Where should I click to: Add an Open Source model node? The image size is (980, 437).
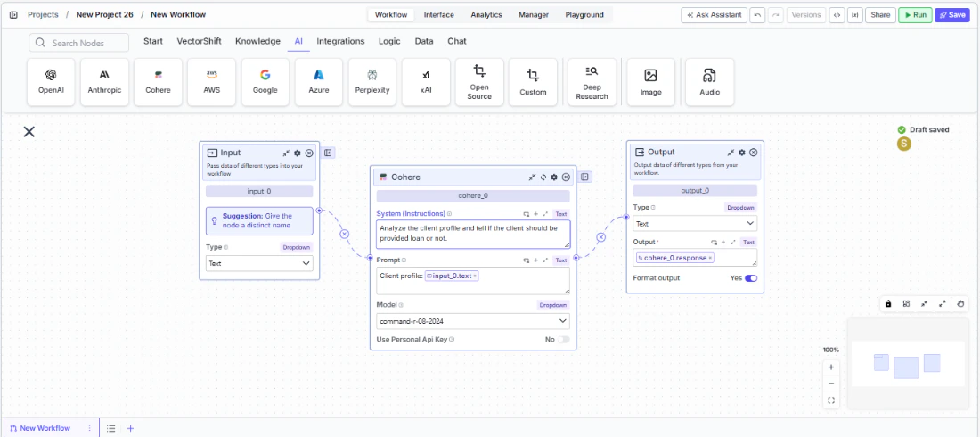point(479,82)
